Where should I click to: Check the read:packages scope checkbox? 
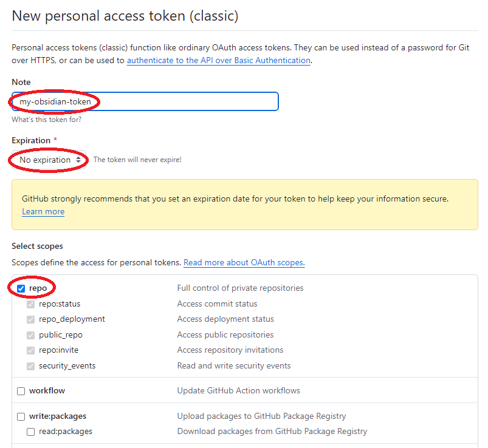click(31, 432)
